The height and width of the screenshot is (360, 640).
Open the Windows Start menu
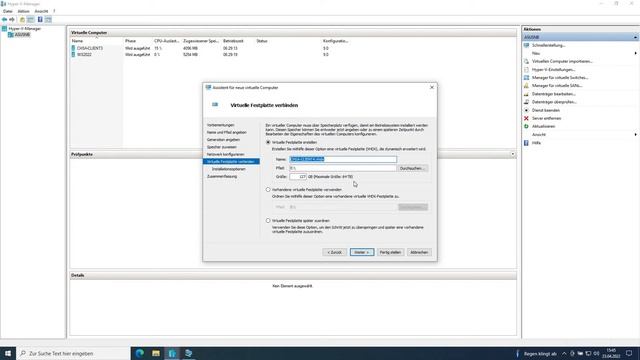[8, 353]
